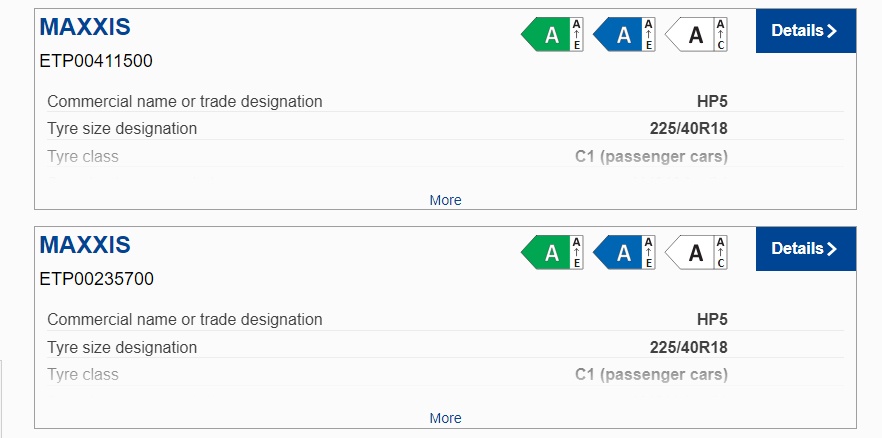Expand More in the ETP00411500 card
The image size is (882, 438).
445,200
